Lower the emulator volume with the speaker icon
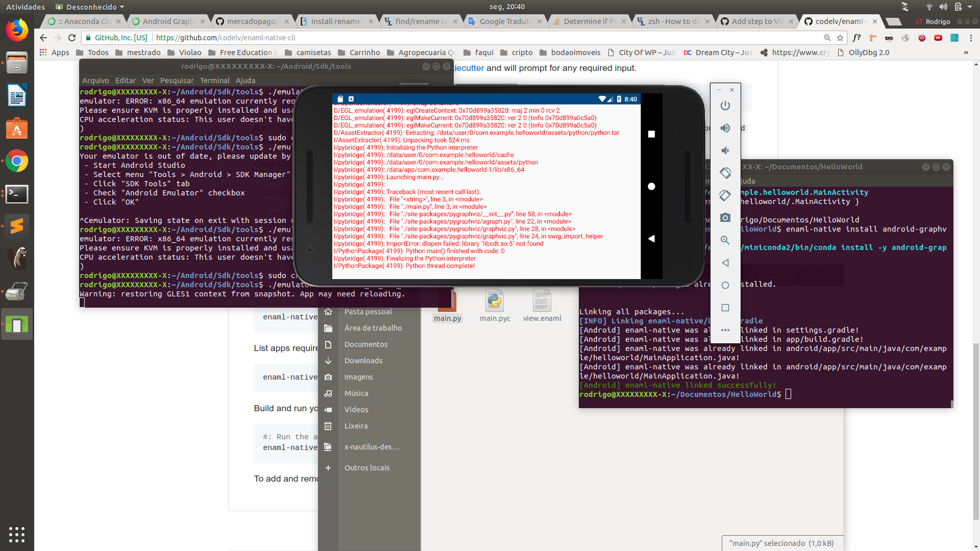This screenshot has width=980, height=551. (x=725, y=151)
